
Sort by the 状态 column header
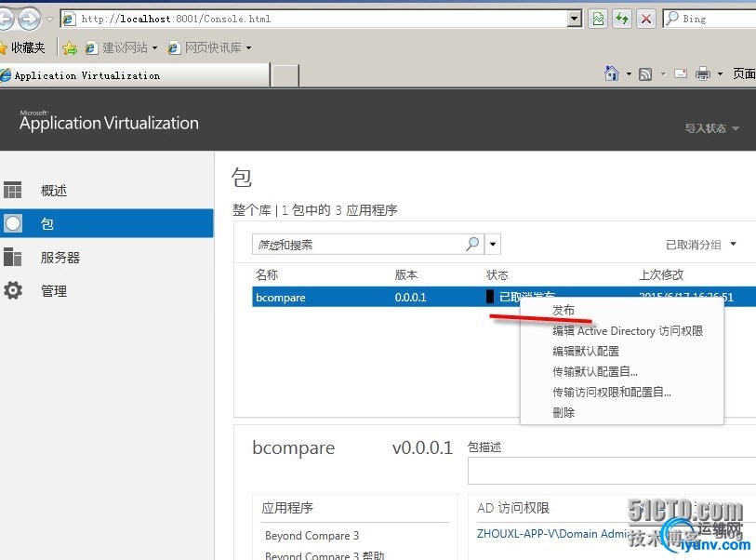click(x=497, y=275)
